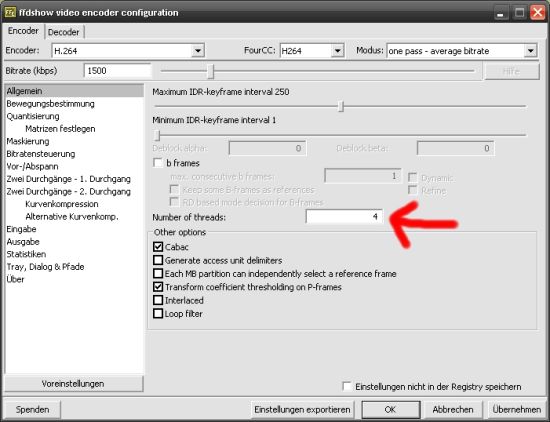This screenshot has width=550, height=422.
Task: Confirm the dialog with the OK button
Action: 390,409
